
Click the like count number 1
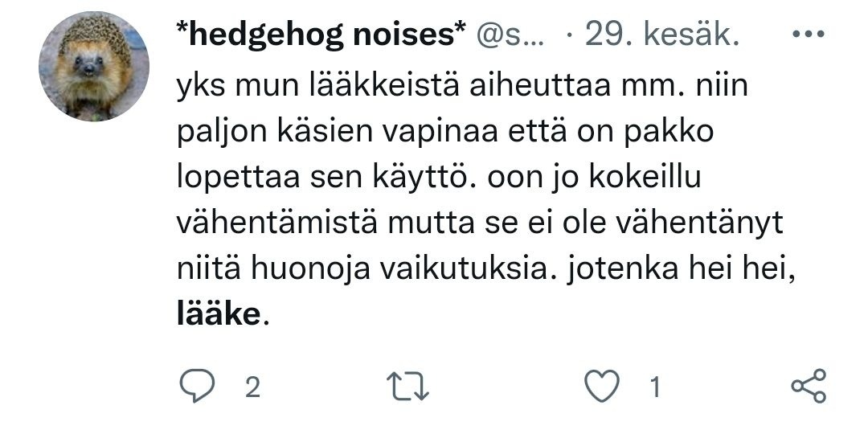pos(654,388)
